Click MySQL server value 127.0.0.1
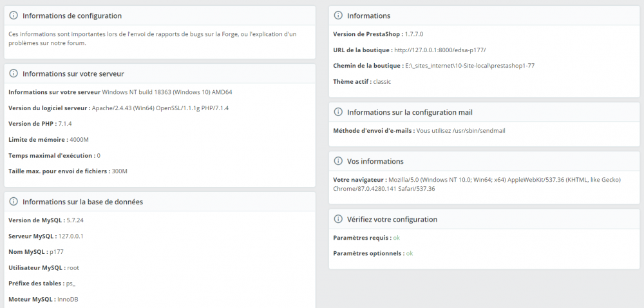 click(71, 236)
